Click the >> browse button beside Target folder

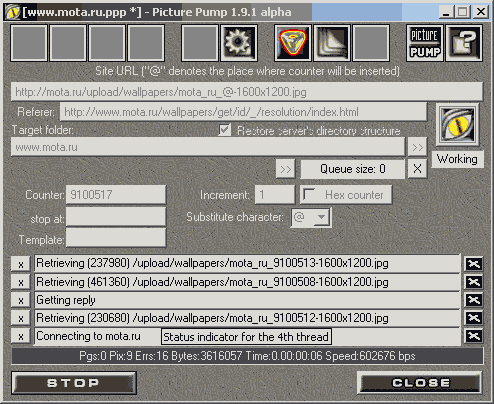[x=417, y=147]
